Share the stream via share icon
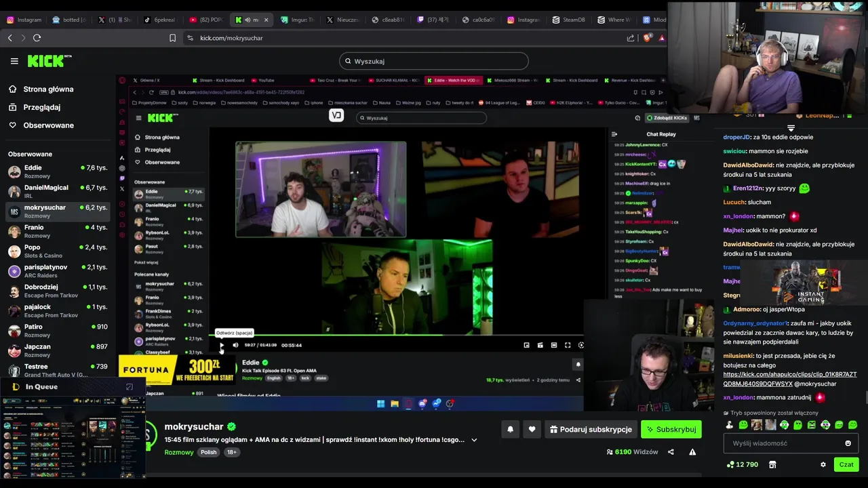The width and height of the screenshot is (868, 488). (x=671, y=452)
